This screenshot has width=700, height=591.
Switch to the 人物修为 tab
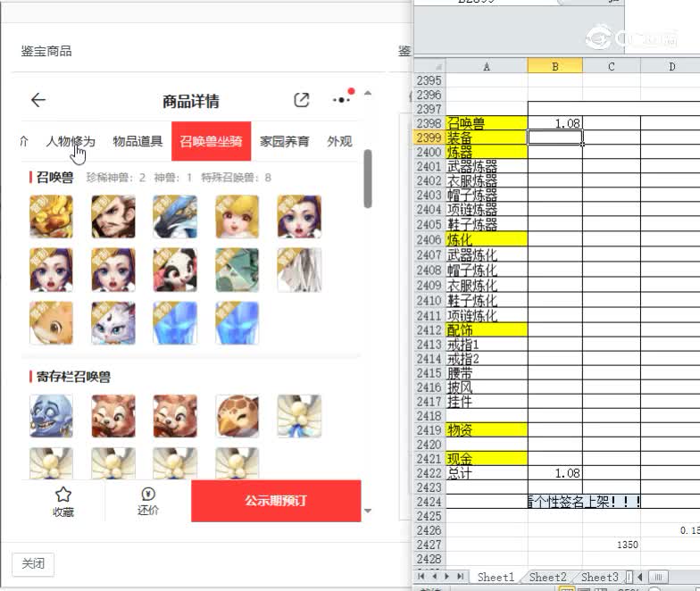tap(71, 141)
